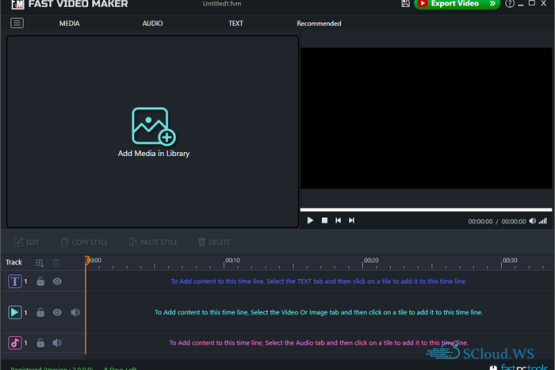The width and height of the screenshot is (555, 370).
Task: Play the video preview
Action: (x=310, y=221)
